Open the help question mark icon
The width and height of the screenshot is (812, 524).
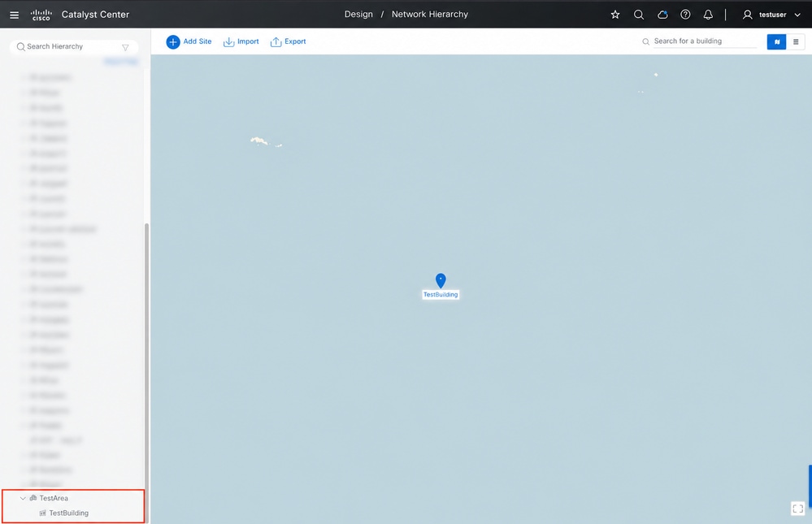(685, 15)
